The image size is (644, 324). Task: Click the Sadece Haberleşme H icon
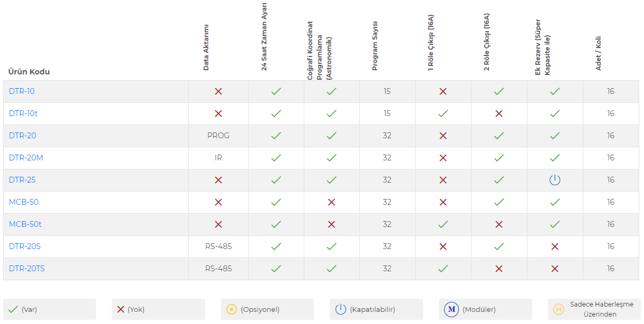tap(558, 310)
